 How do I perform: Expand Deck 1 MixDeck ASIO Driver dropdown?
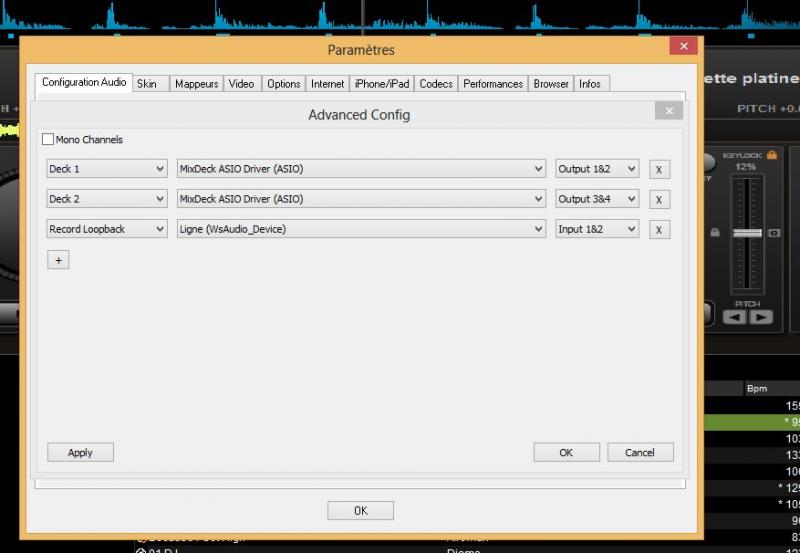tap(361, 169)
